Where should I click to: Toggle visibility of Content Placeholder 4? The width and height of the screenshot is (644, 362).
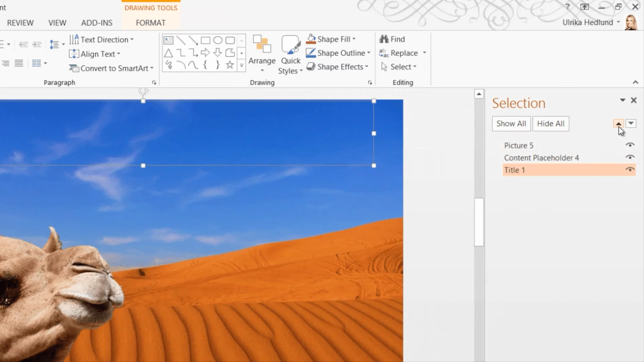630,158
